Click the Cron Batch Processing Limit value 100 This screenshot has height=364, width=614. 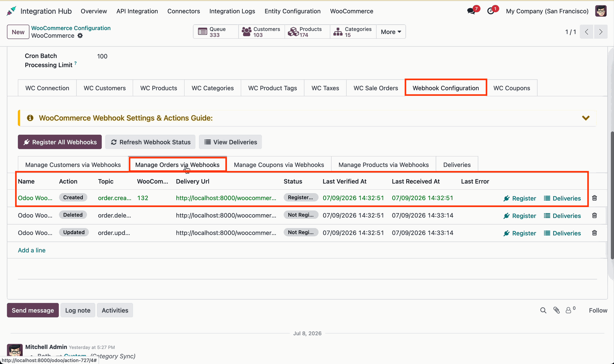[102, 56]
